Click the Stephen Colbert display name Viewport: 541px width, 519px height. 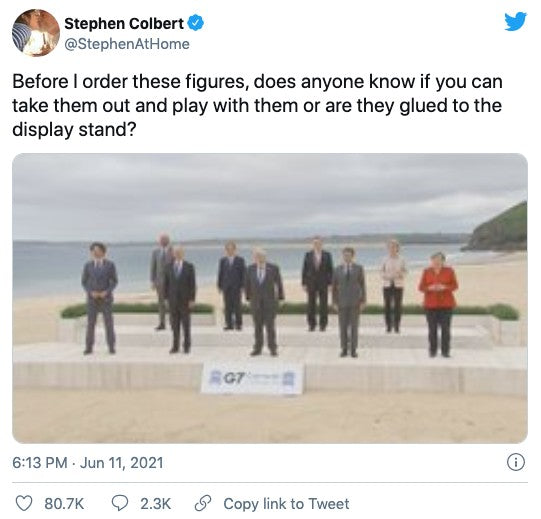124,24
